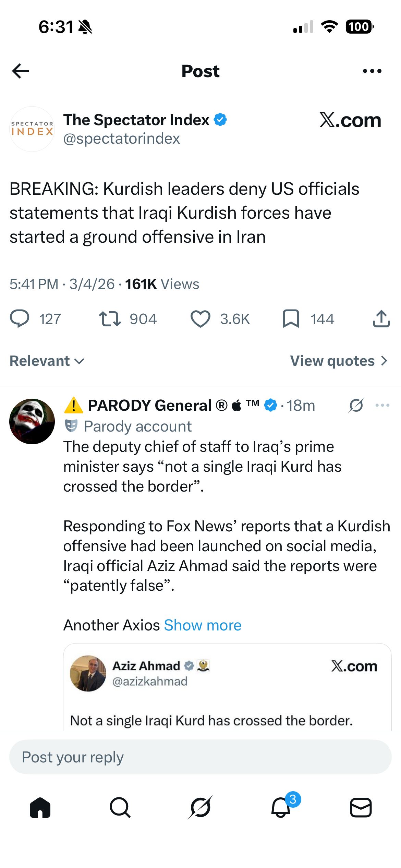Expand the Relevant sort dropdown
The height and width of the screenshot is (868, 401).
[47, 361]
